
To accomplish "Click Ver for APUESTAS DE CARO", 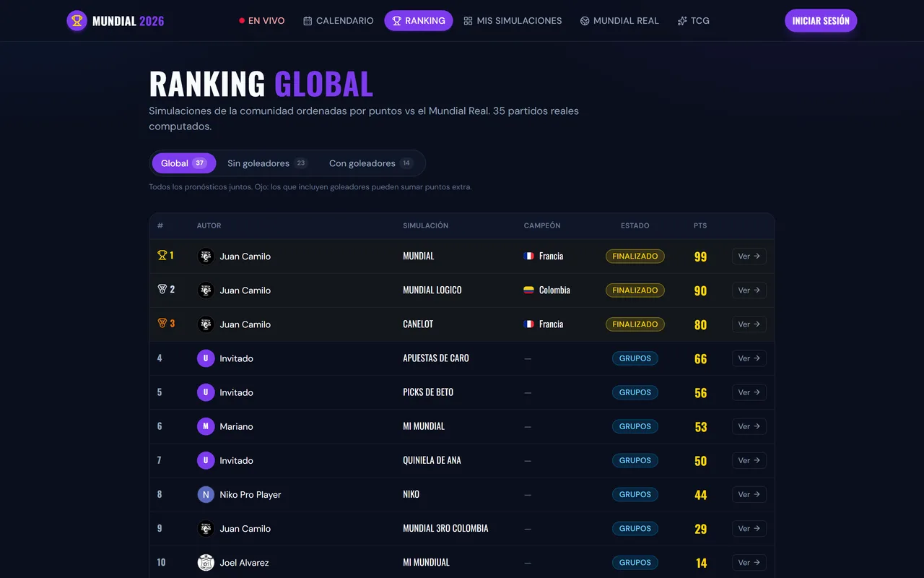I will point(749,358).
